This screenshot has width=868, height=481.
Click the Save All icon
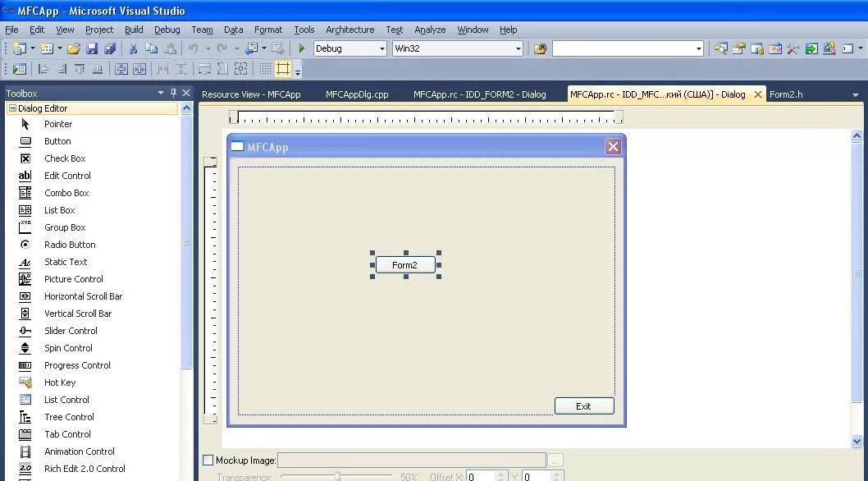tap(110, 48)
